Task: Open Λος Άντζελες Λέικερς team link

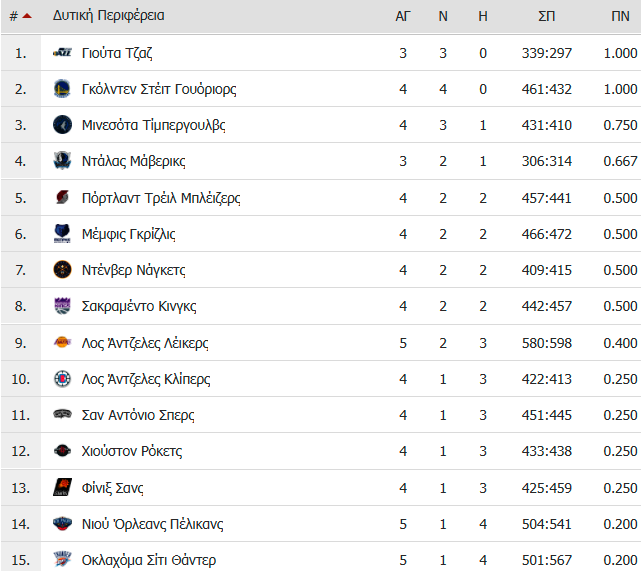Action: (145, 343)
